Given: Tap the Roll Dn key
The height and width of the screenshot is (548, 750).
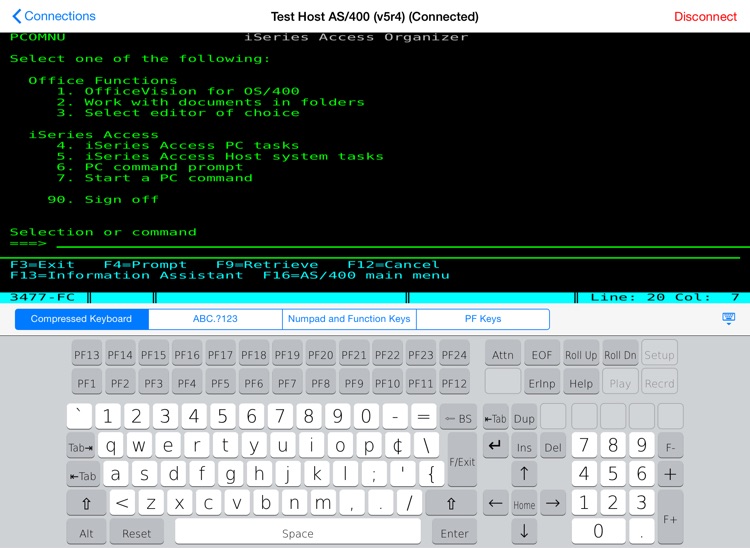Looking at the screenshot, I should point(620,355).
